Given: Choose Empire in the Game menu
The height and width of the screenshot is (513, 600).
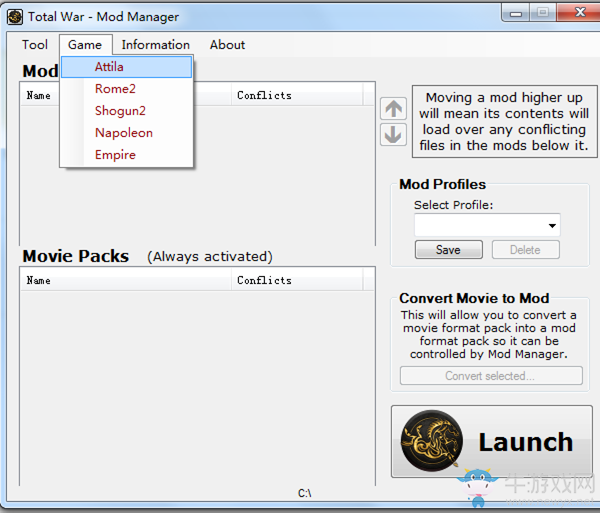Looking at the screenshot, I should (126, 155).
